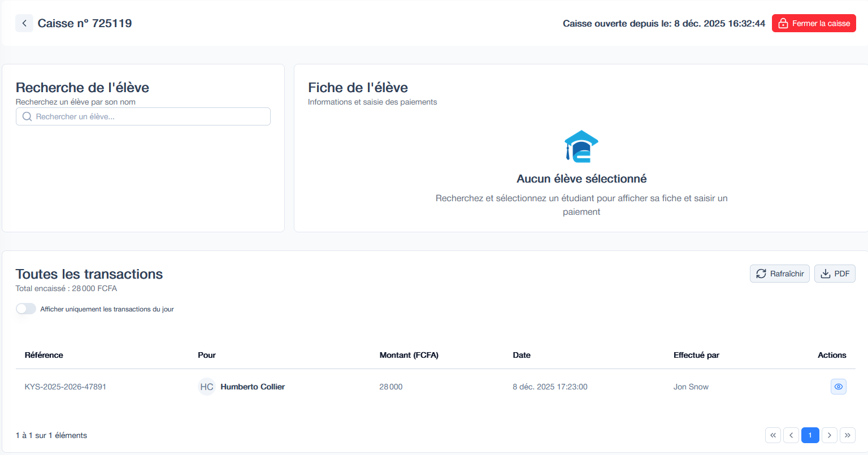Click the download icon on the PDF button
This screenshot has height=455, width=868.
click(826, 273)
